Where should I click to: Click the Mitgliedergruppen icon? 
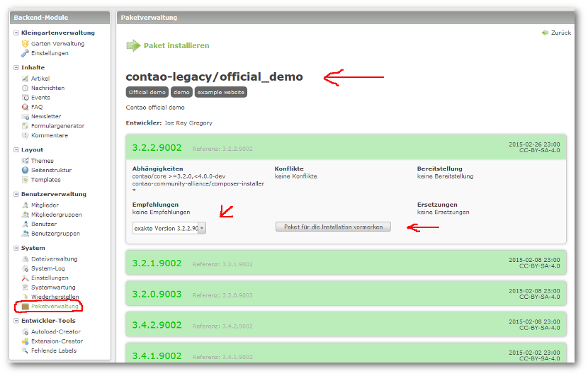25,215
